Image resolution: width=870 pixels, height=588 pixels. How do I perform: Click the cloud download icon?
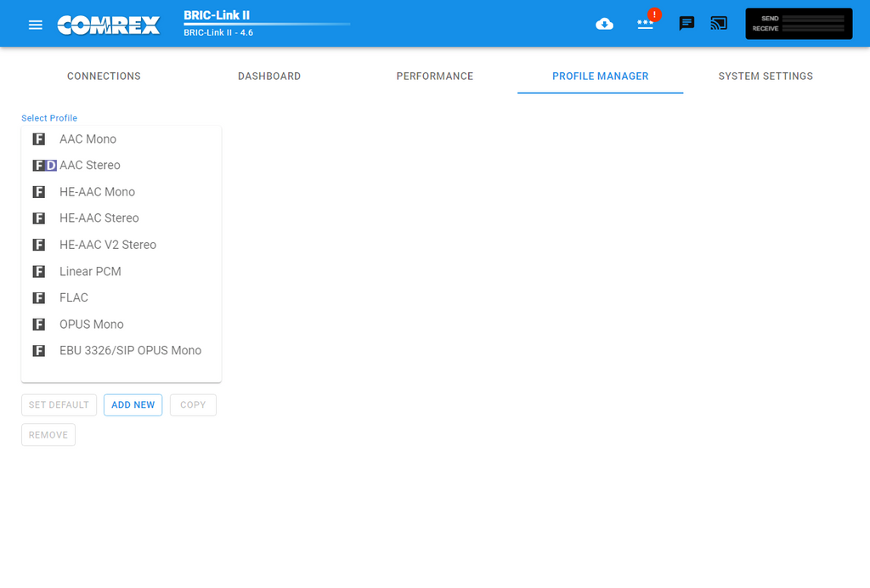[604, 24]
